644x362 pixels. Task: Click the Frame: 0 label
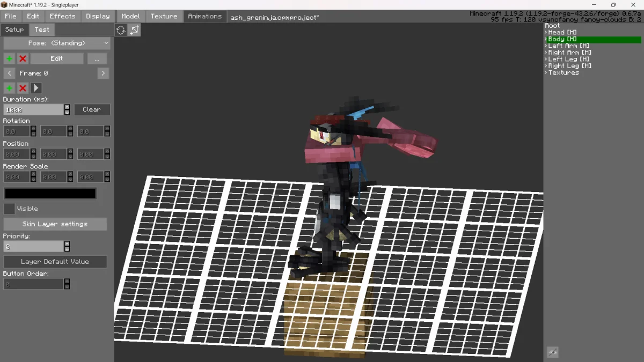pos(34,73)
